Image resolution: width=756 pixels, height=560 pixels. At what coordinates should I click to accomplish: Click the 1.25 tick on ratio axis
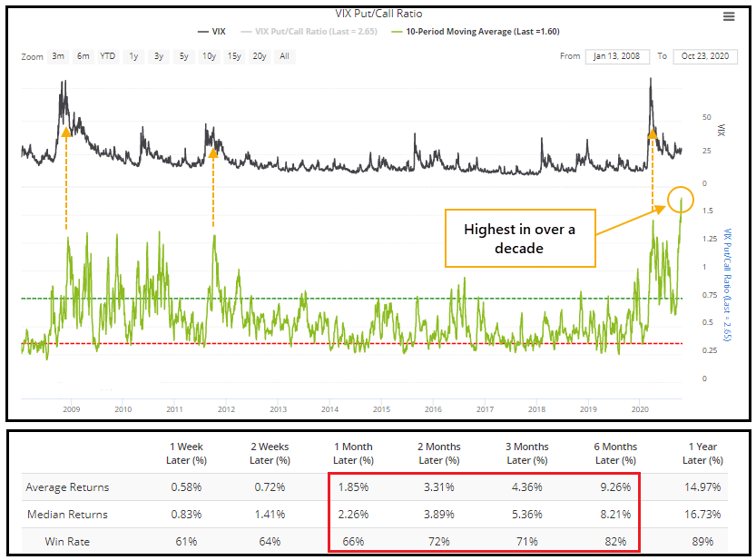coord(709,239)
